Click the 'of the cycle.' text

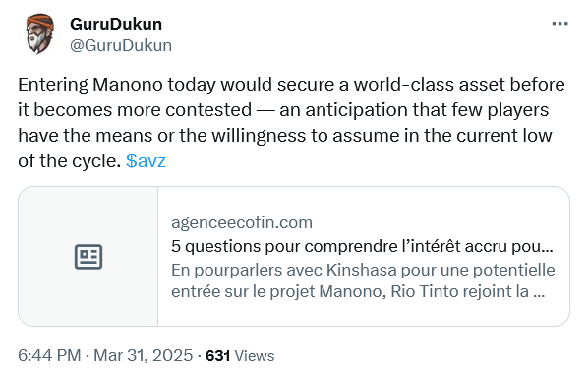[70, 161]
